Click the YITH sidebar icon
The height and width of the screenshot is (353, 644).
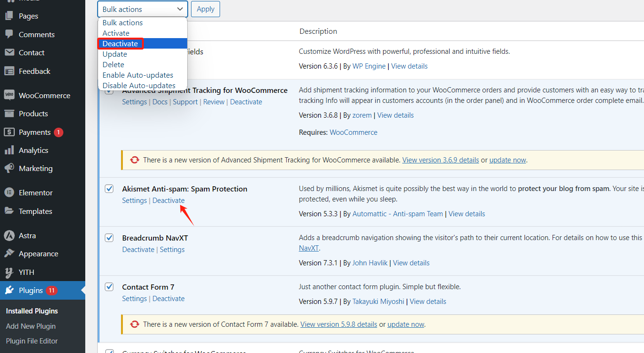tap(9, 272)
